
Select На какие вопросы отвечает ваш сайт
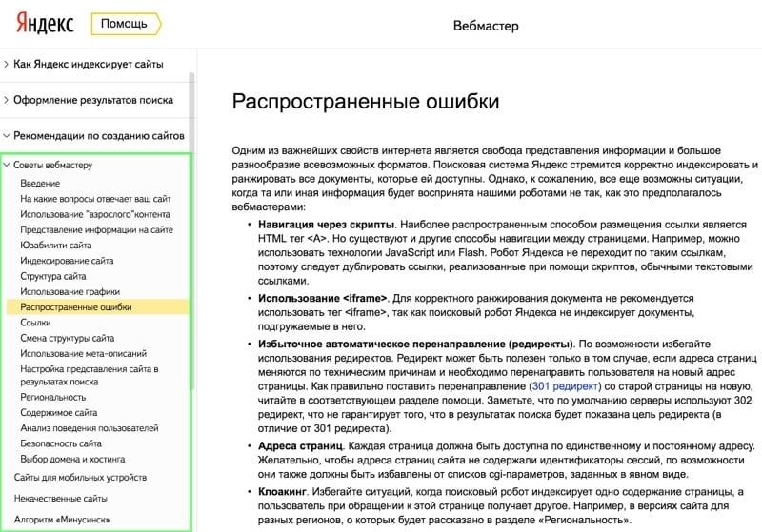click(x=95, y=199)
